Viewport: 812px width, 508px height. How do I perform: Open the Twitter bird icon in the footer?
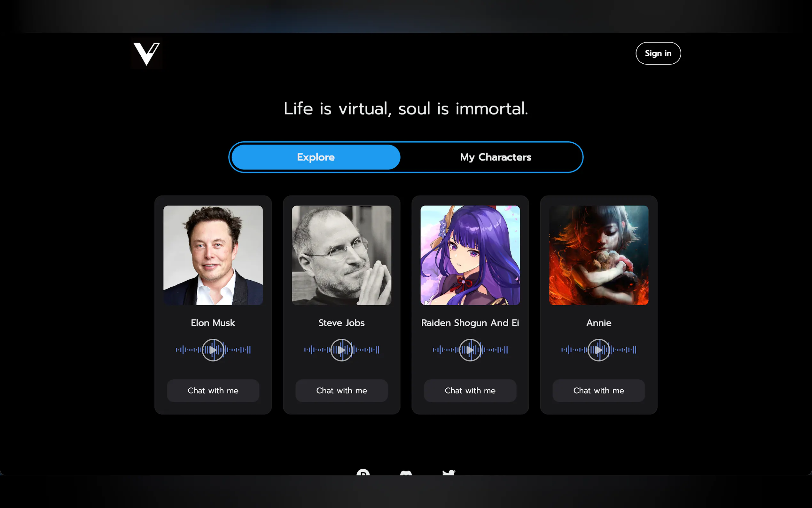449,472
